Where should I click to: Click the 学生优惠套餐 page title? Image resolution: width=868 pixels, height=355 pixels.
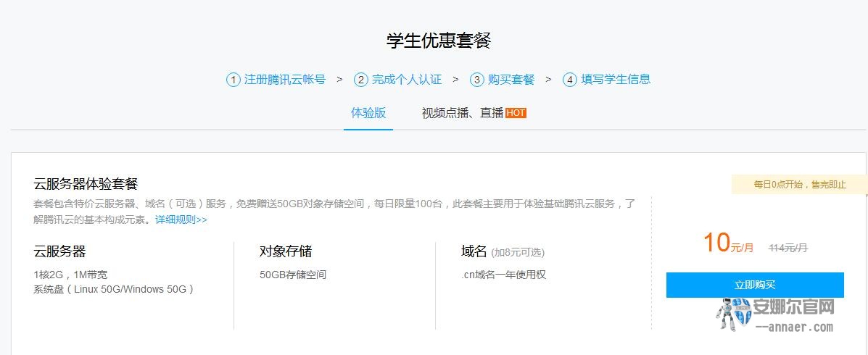point(439,41)
